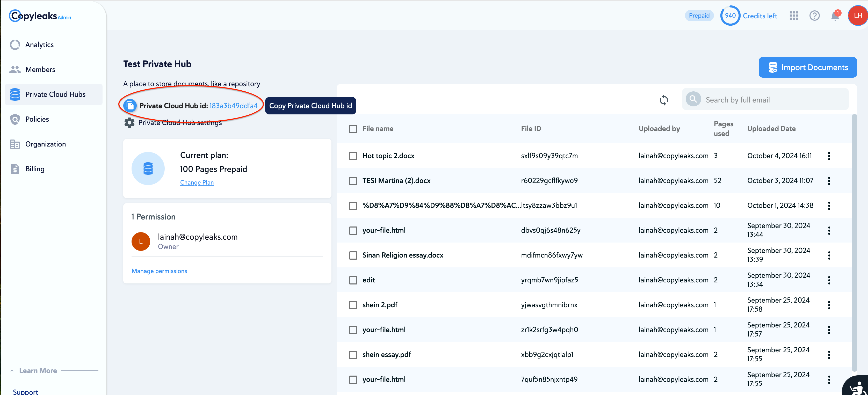Open more options for Hot topic 2.docx
The width and height of the screenshot is (868, 395).
[829, 156]
